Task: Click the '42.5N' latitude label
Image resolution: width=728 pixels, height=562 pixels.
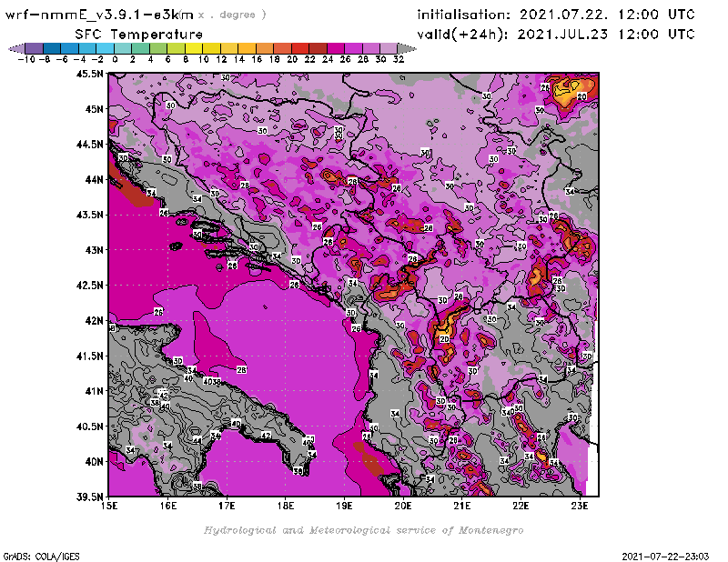Action: (89, 286)
